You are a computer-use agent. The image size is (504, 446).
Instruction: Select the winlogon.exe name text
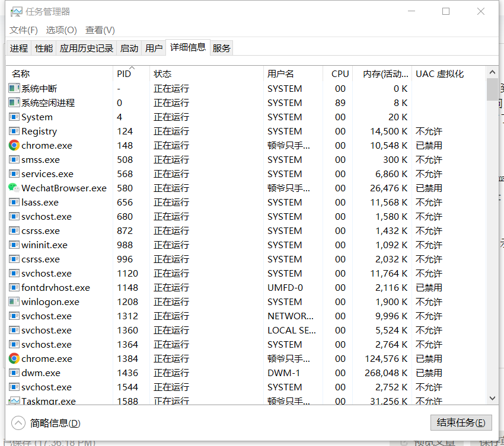[x=50, y=302]
